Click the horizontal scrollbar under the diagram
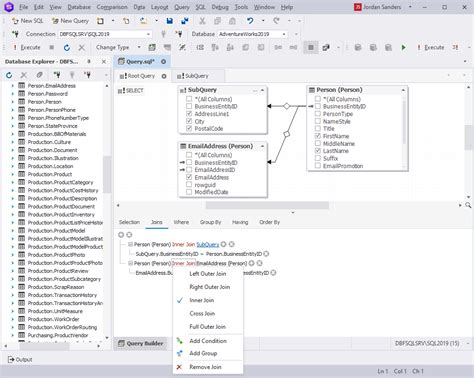This screenshot has width=474, height=378. (x=267, y=205)
